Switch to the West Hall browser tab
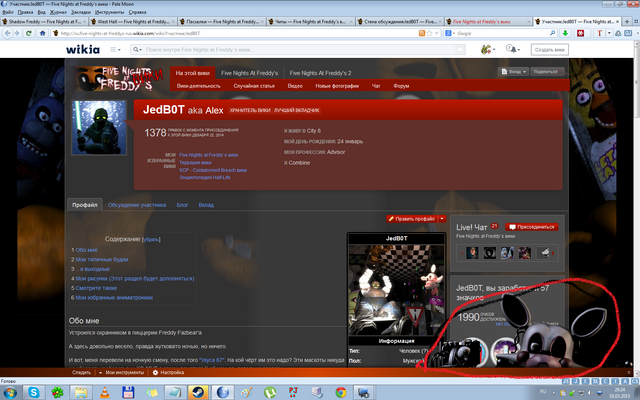The image size is (640, 400). 133,21
